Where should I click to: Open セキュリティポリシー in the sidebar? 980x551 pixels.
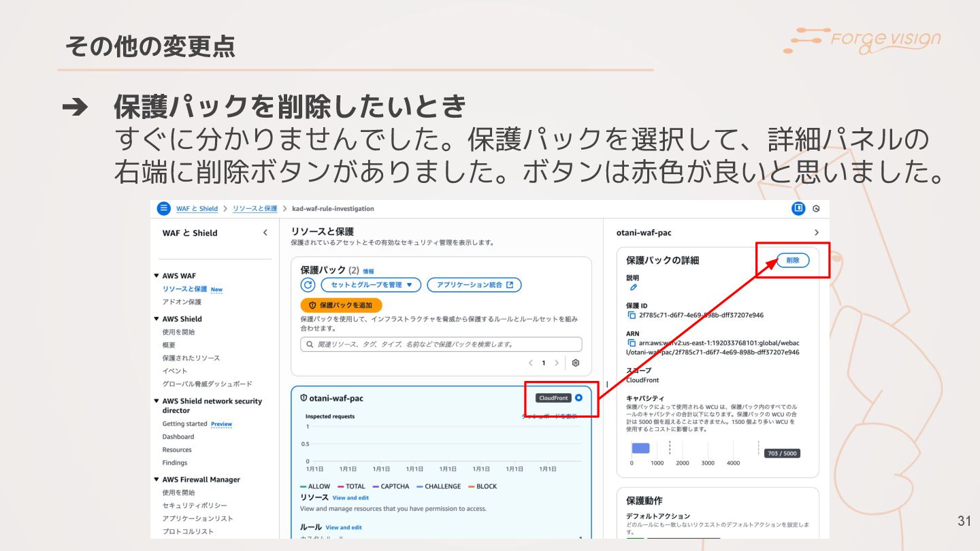pos(195,505)
